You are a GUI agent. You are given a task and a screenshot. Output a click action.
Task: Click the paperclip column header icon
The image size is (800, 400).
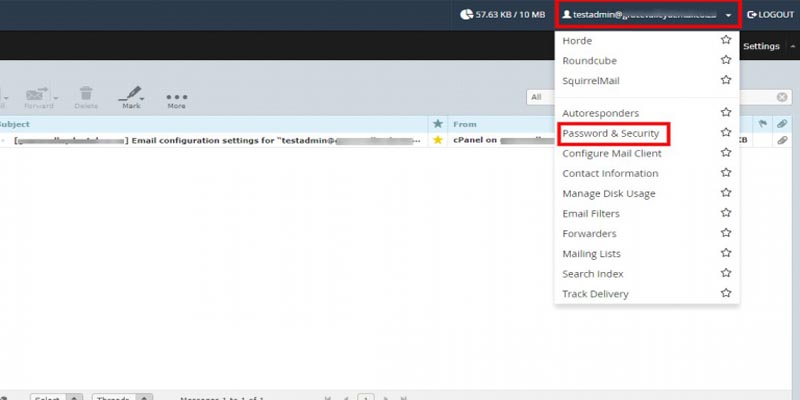[782, 123]
